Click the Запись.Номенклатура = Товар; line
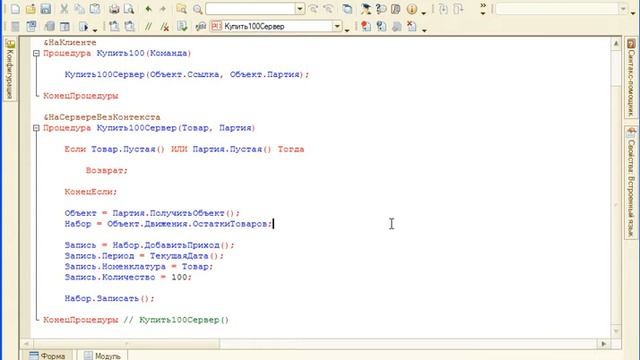 click(x=139, y=267)
